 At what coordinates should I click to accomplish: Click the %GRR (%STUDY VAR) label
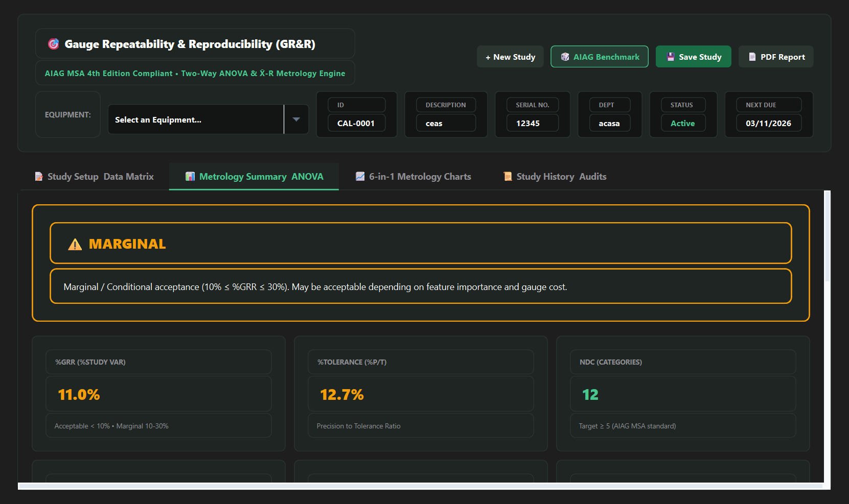pos(90,362)
